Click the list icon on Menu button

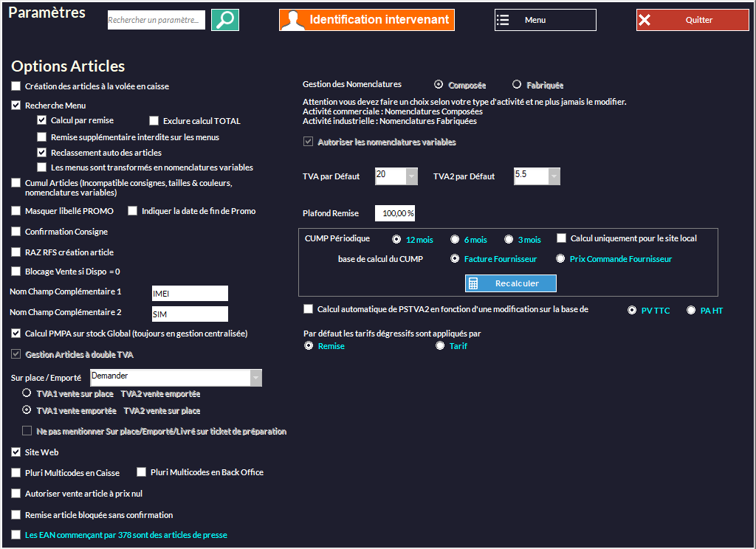click(504, 20)
